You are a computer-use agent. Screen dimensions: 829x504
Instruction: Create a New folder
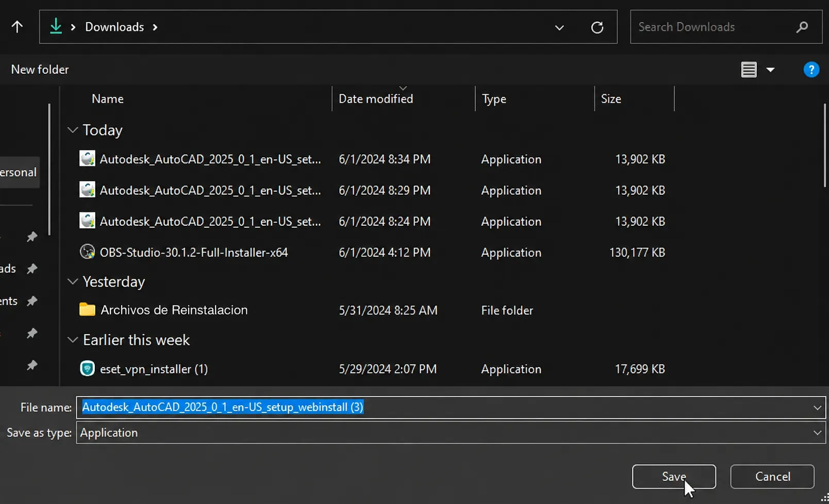point(40,69)
